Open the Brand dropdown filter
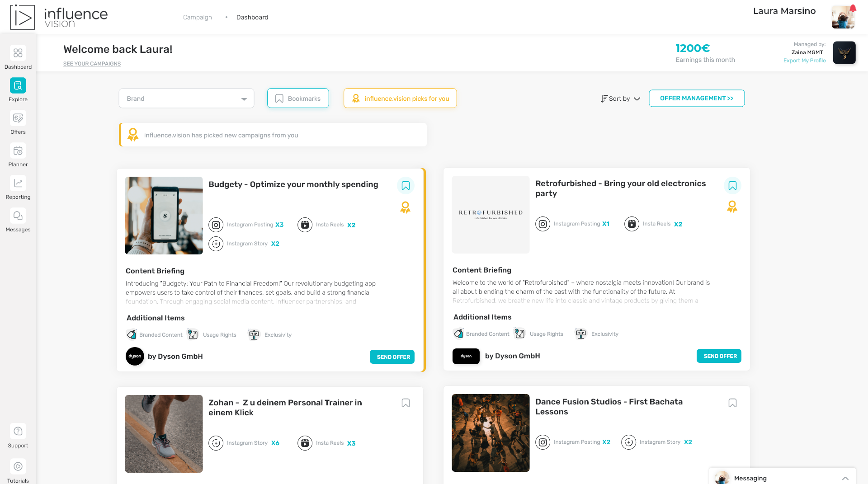The width and height of the screenshot is (868, 484). pos(186,99)
